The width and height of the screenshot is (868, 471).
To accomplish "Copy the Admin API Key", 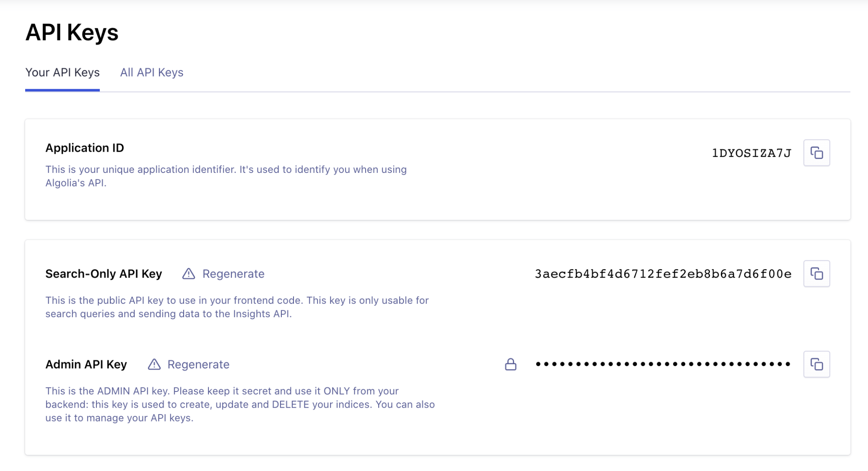I will (816, 364).
